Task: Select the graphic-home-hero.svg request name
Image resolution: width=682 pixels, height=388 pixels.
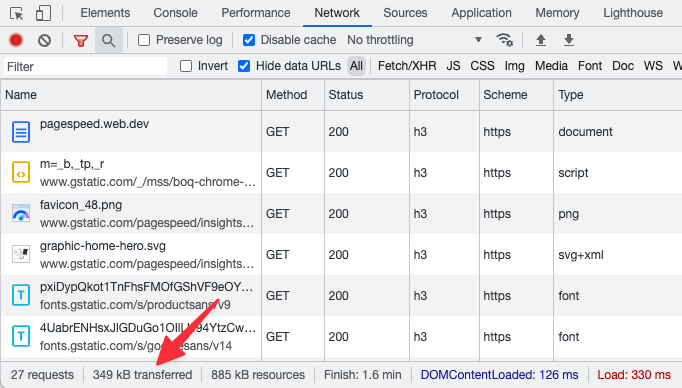Action: click(103, 246)
